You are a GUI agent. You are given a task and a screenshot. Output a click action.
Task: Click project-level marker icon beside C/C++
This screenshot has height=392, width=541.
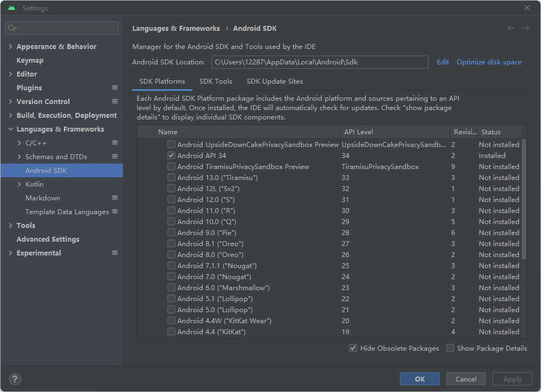click(x=115, y=143)
